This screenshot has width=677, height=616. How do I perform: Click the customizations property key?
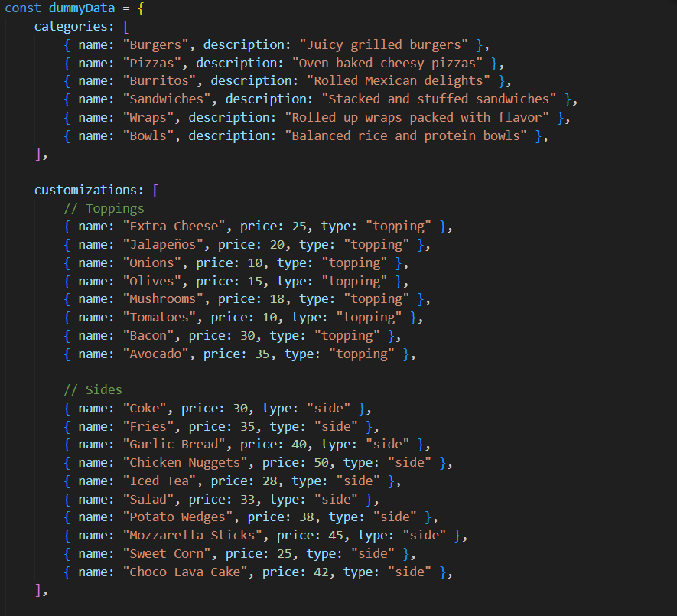86,191
